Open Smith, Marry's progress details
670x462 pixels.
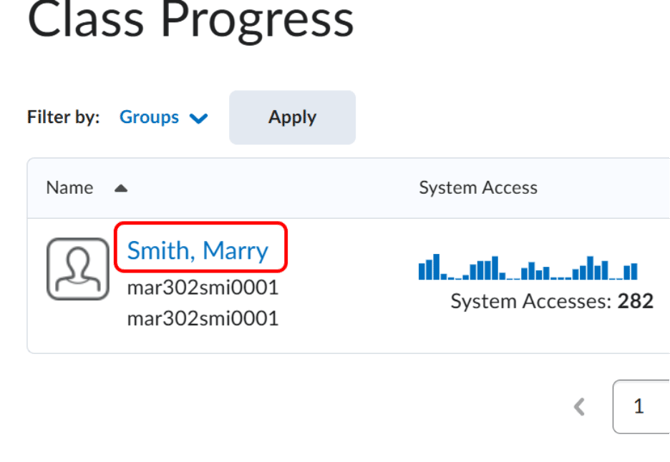pyautogui.click(x=198, y=250)
